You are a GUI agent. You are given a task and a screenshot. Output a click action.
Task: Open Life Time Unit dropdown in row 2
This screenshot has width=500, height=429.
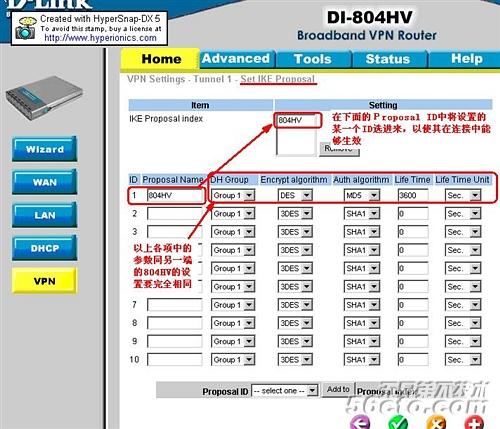click(463, 214)
